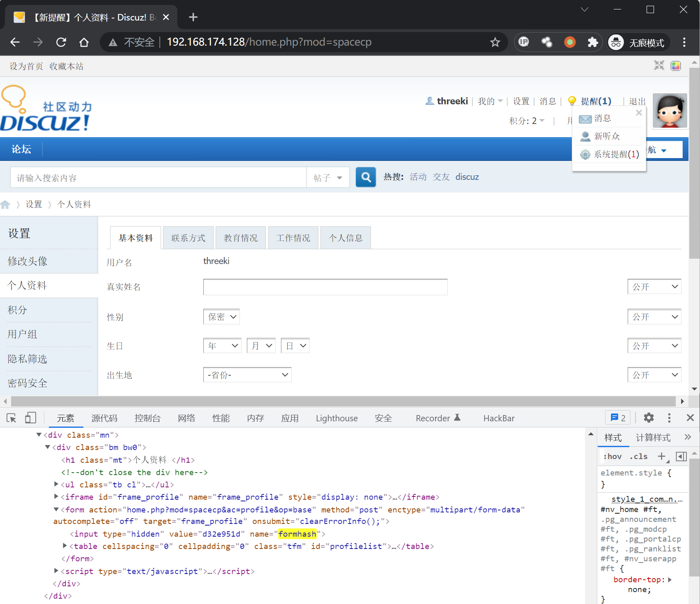This screenshot has width=700, height=604.
Task: Toggle :hov element state panel
Action: [x=612, y=457]
